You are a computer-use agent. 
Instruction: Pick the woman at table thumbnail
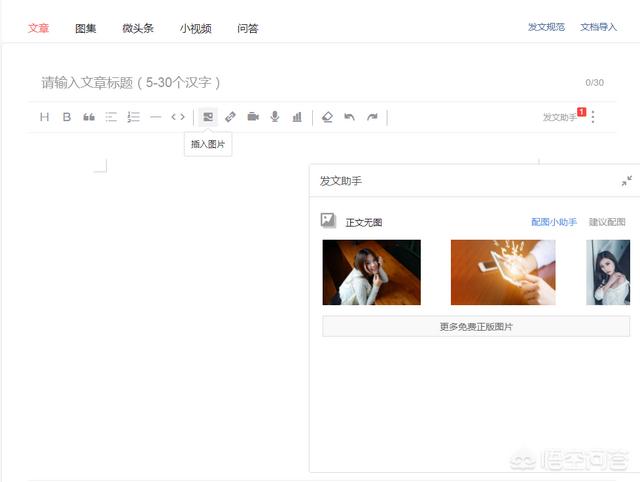(371, 272)
